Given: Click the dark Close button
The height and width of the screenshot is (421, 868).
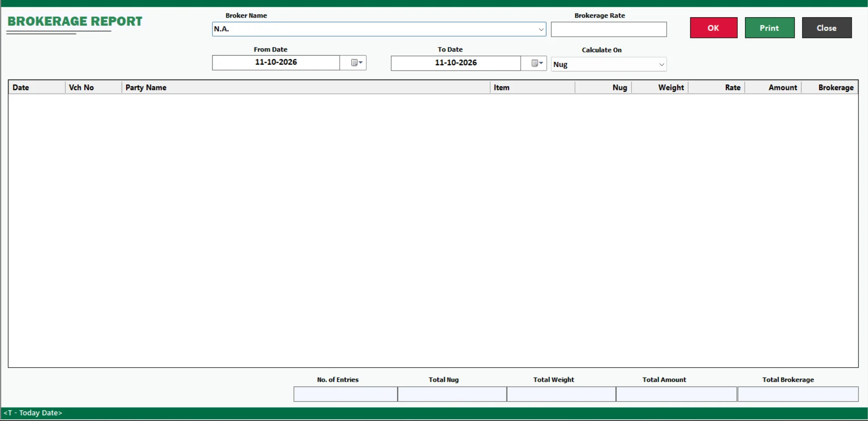Looking at the screenshot, I should click(x=826, y=28).
